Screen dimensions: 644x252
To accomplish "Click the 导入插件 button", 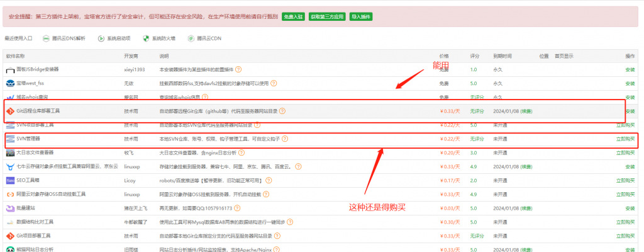I will [x=360, y=17].
